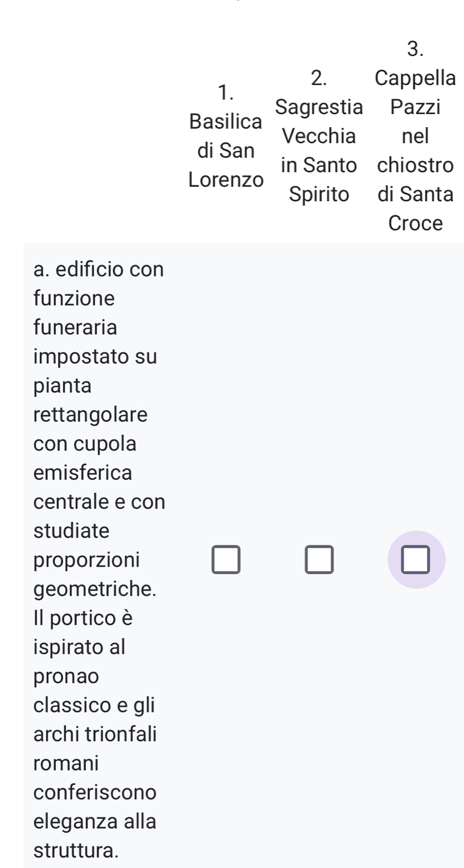
Task: Click the 'pianta rettangolare' phrase
Action: [91, 400]
